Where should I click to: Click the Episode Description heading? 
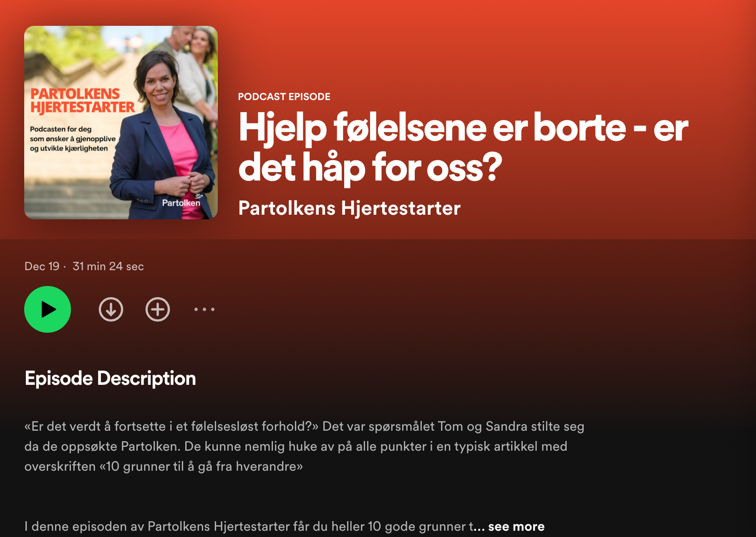tap(110, 379)
